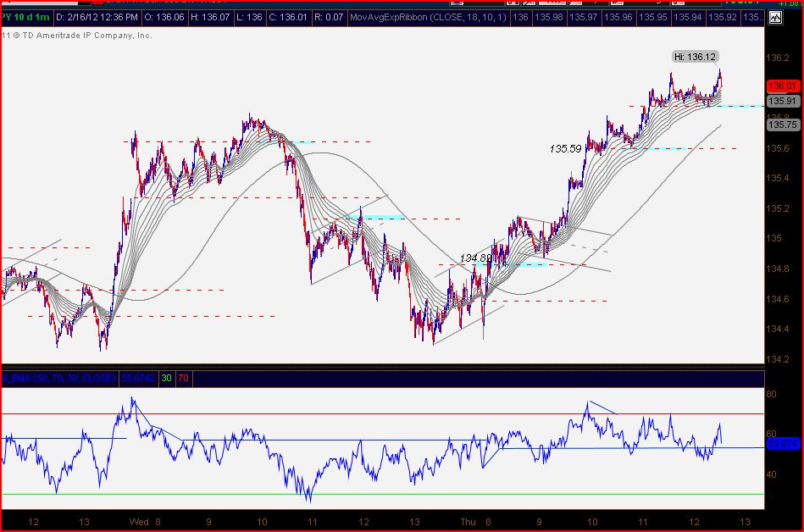Click the gray '135.75' price axis bubble
This screenshot has width=804, height=532.
coord(783,125)
